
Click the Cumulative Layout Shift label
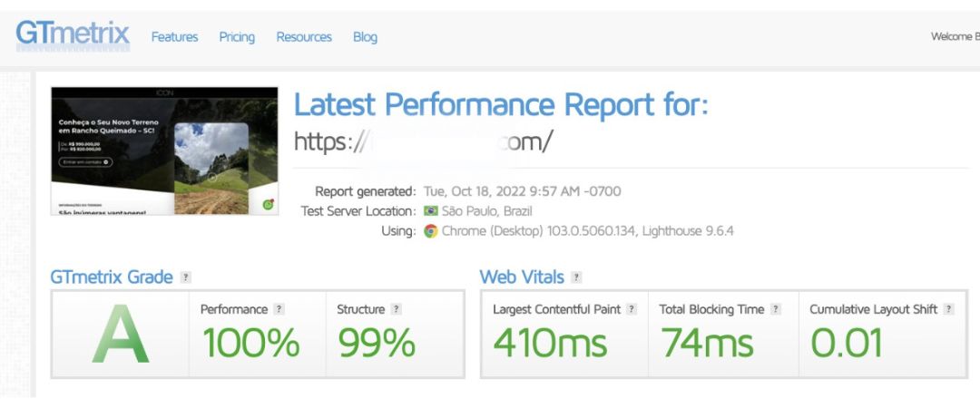(x=874, y=309)
